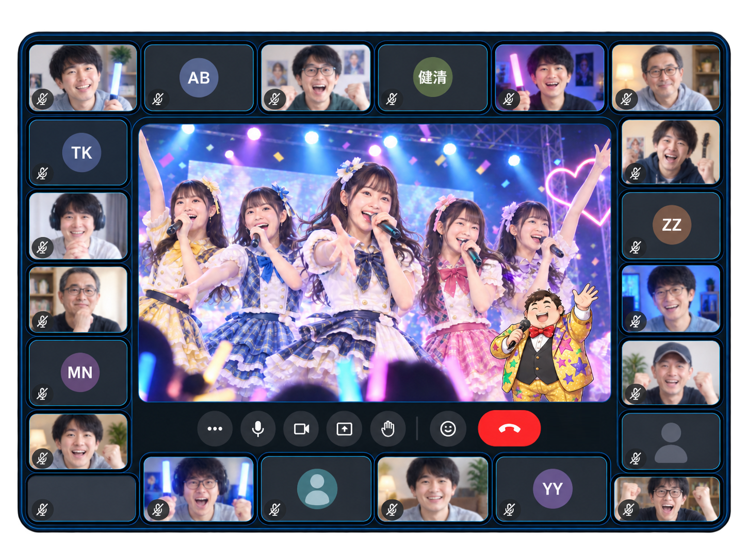The image size is (747, 560).
Task: Select the teal default-avatar participant tile
Action: pos(316,489)
